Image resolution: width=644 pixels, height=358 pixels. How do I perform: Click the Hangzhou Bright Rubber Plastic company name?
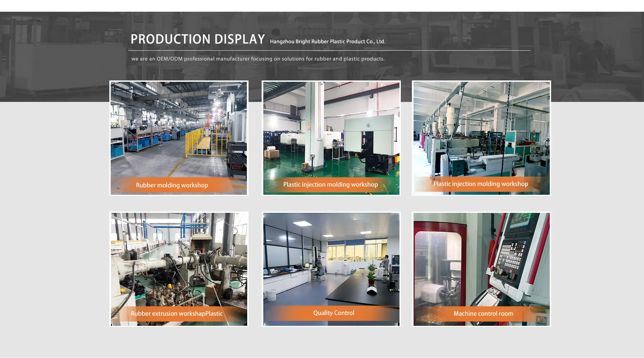click(x=327, y=42)
